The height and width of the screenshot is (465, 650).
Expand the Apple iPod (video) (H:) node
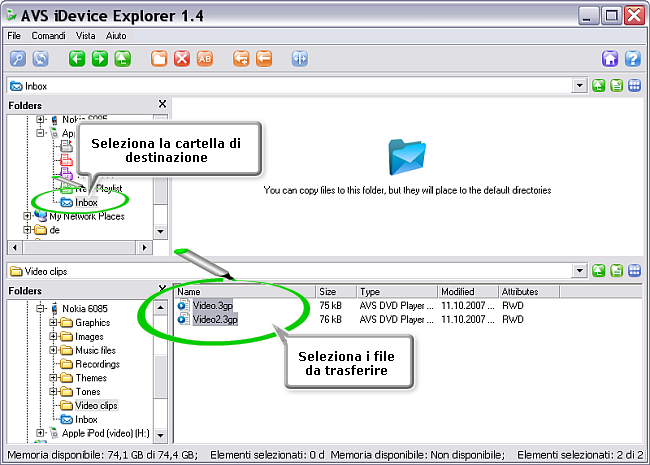pos(40,433)
